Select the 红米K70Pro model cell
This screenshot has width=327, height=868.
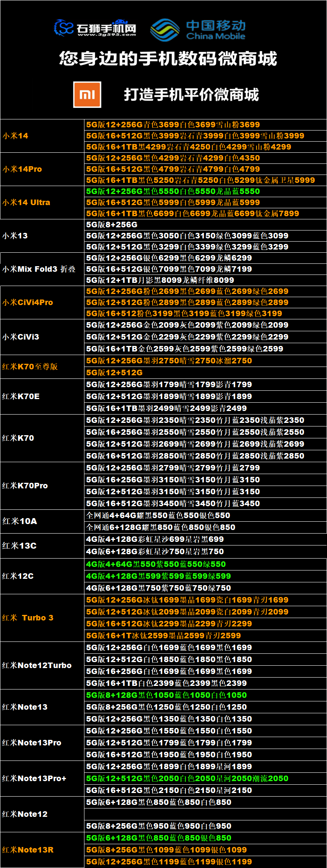point(42,486)
